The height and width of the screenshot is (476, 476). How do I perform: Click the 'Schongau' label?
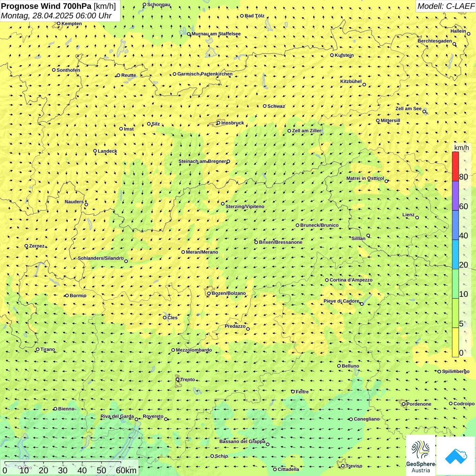159,4
